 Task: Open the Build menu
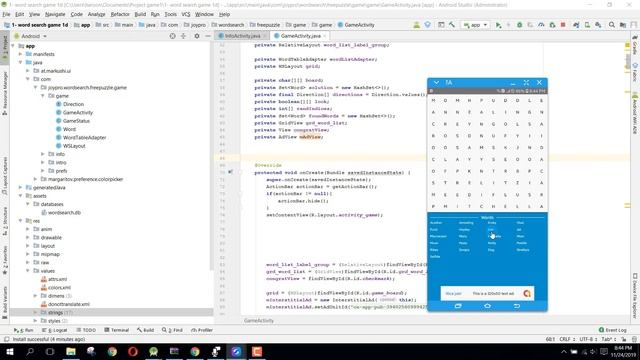pyautogui.click(x=140, y=14)
